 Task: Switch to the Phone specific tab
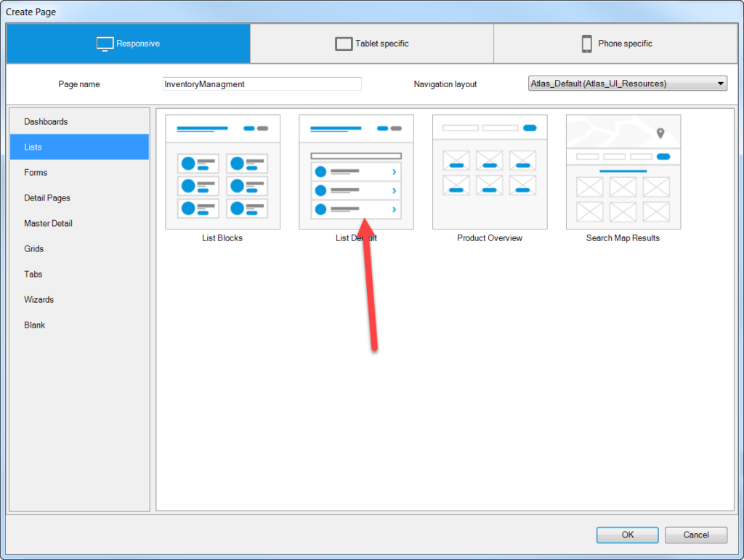(x=615, y=44)
